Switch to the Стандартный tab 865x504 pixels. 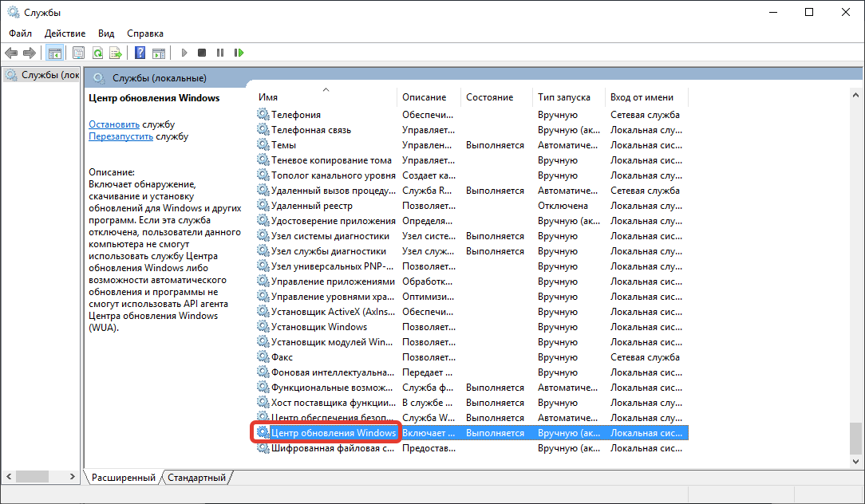[197, 478]
